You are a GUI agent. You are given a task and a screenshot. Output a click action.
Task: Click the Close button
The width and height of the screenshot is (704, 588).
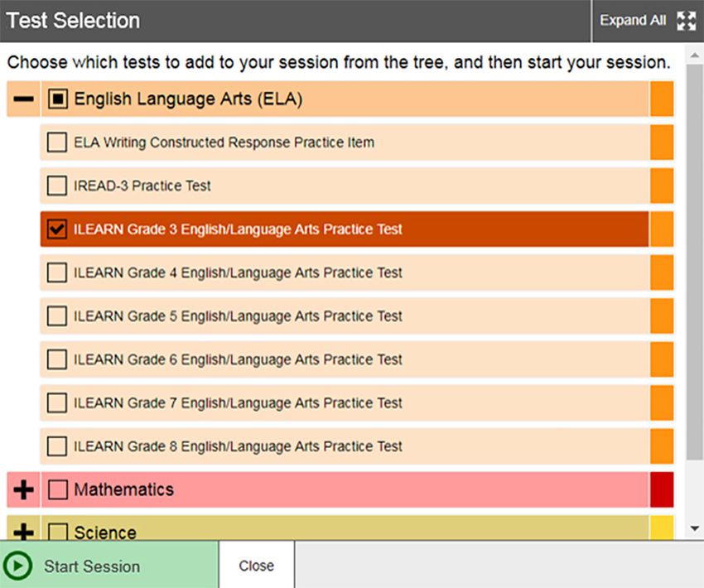(257, 565)
